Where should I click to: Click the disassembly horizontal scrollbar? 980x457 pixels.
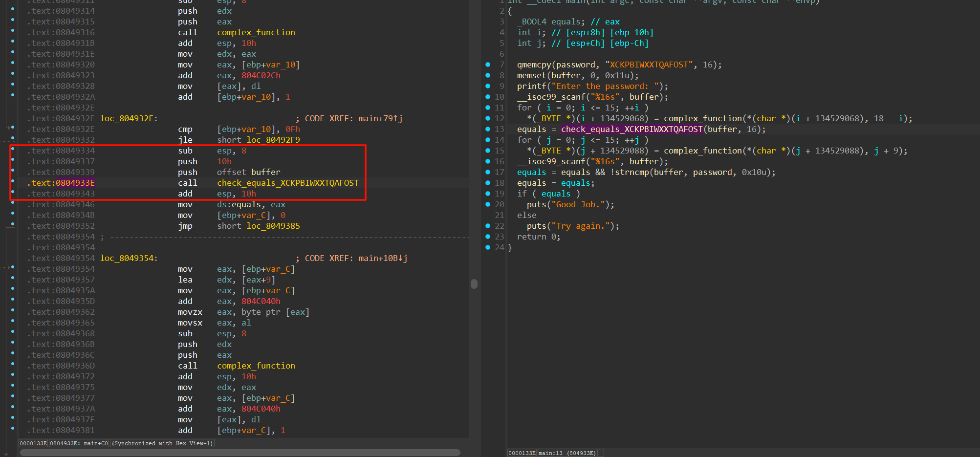240,453
